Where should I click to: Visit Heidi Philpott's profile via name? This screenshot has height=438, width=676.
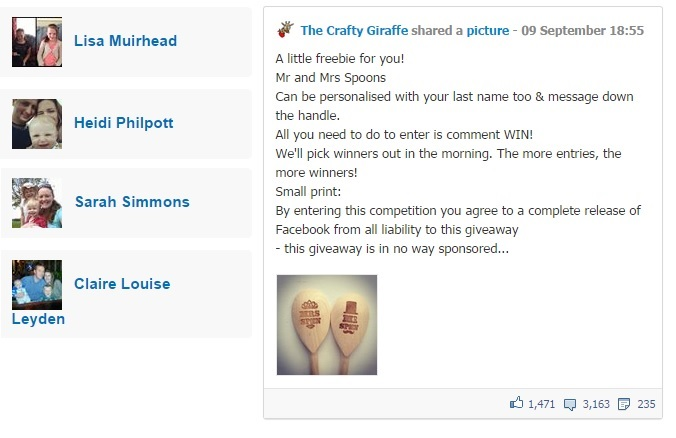[124, 123]
